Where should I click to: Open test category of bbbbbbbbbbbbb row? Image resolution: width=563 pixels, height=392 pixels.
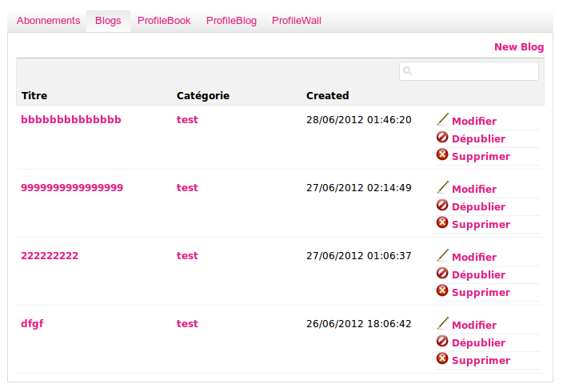click(187, 120)
